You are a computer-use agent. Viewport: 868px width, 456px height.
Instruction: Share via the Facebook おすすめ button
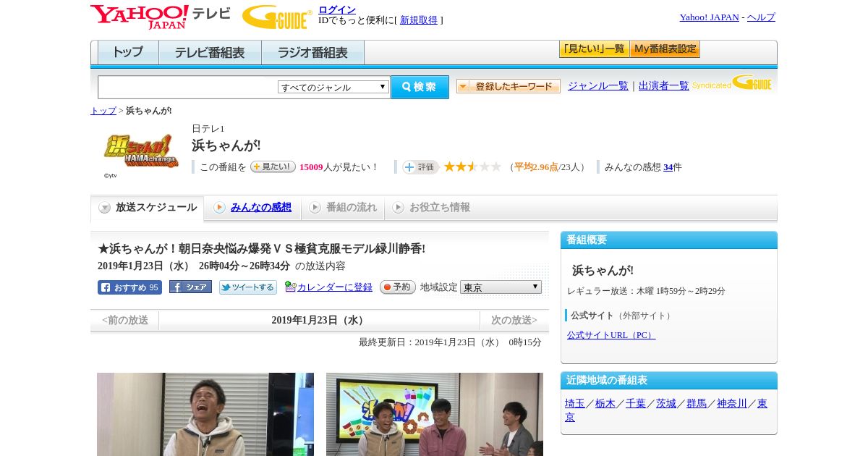(129, 287)
